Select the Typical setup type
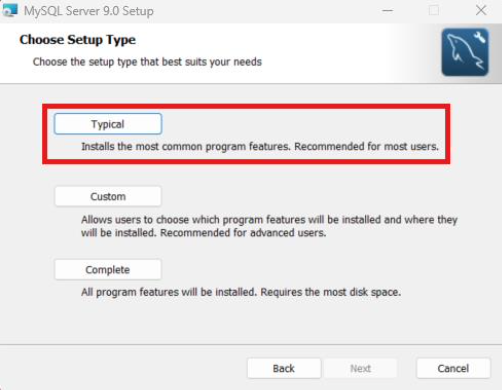 (x=108, y=124)
